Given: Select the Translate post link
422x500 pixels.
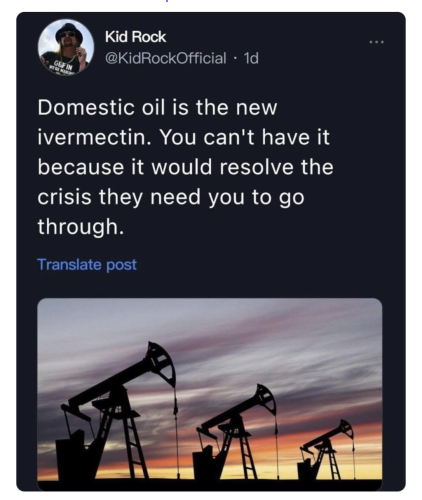Looking at the screenshot, I should click(87, 264).
